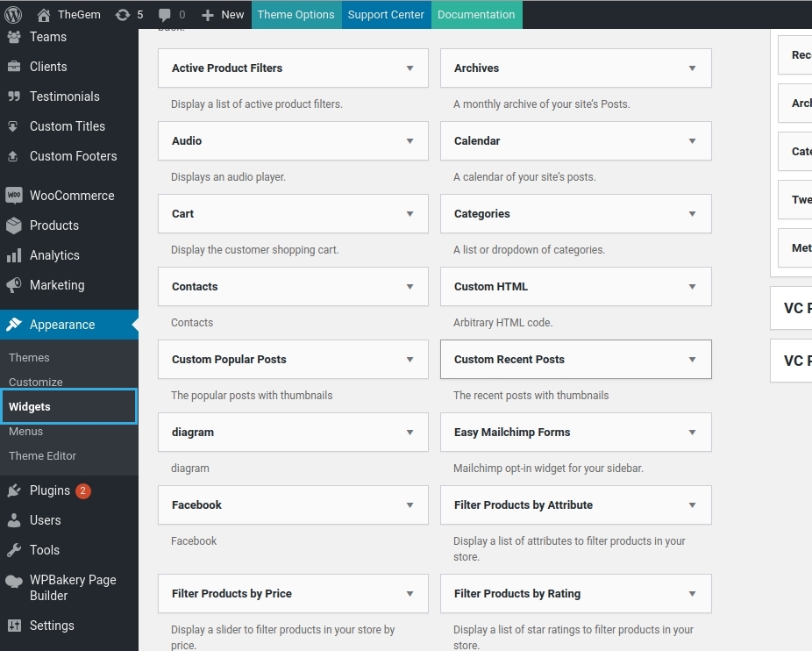Click the WordPress logo icon
Image resolution: width=812 pixels, height=651 pixels.
[13, 14]
